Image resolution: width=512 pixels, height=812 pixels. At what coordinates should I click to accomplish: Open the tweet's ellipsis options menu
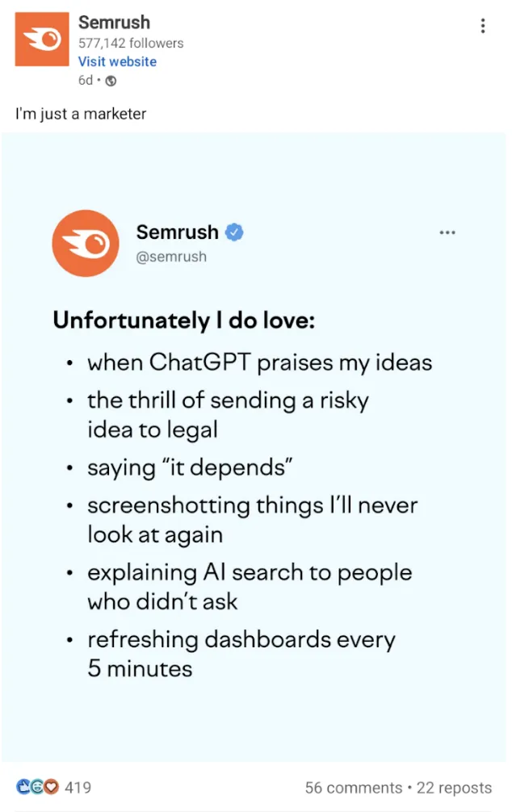point(447,232)
